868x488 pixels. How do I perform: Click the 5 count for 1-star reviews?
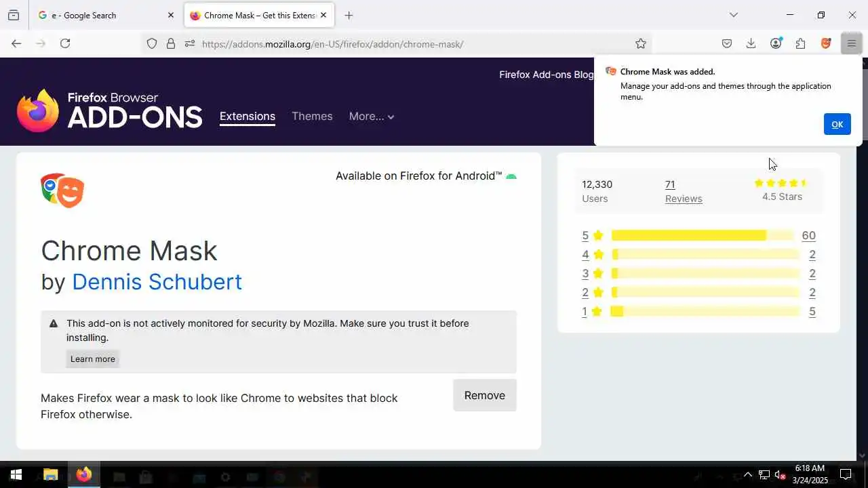pos(812,312)
